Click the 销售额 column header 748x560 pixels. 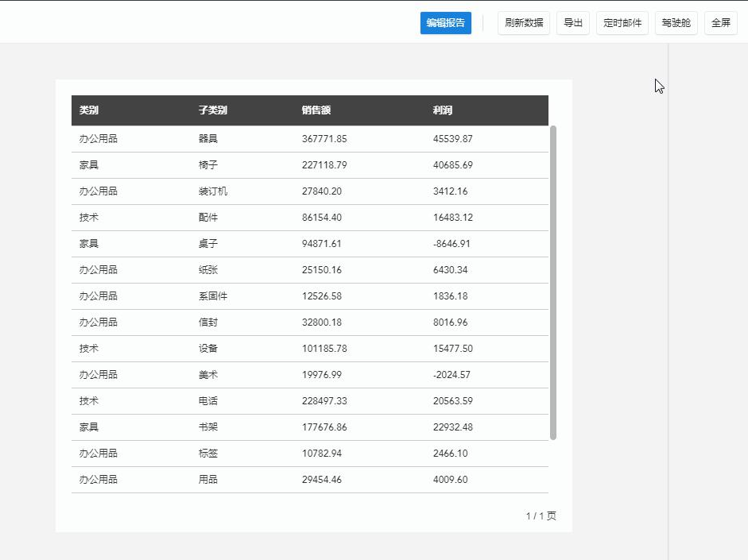click(316, 110)
